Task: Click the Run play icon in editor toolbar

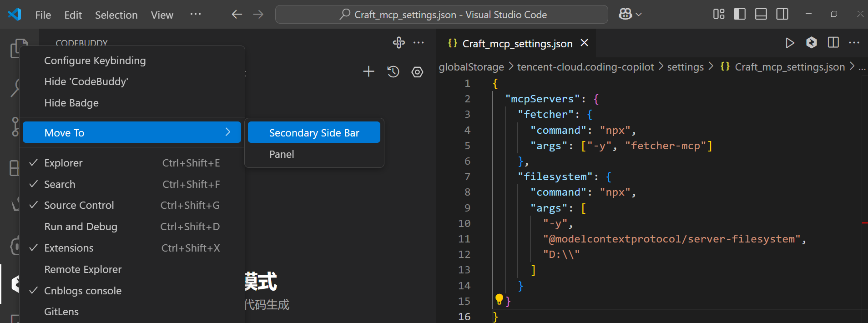Action: pos(790,43)
